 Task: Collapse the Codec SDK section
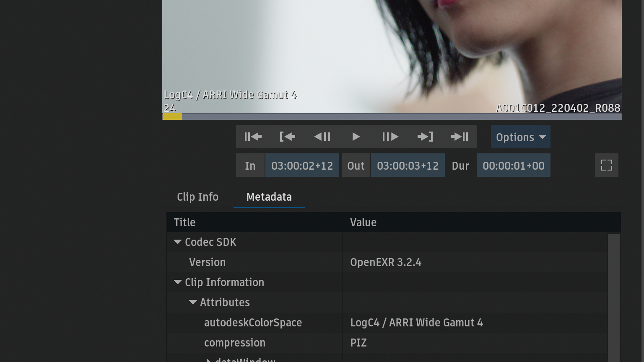[178, 242]
